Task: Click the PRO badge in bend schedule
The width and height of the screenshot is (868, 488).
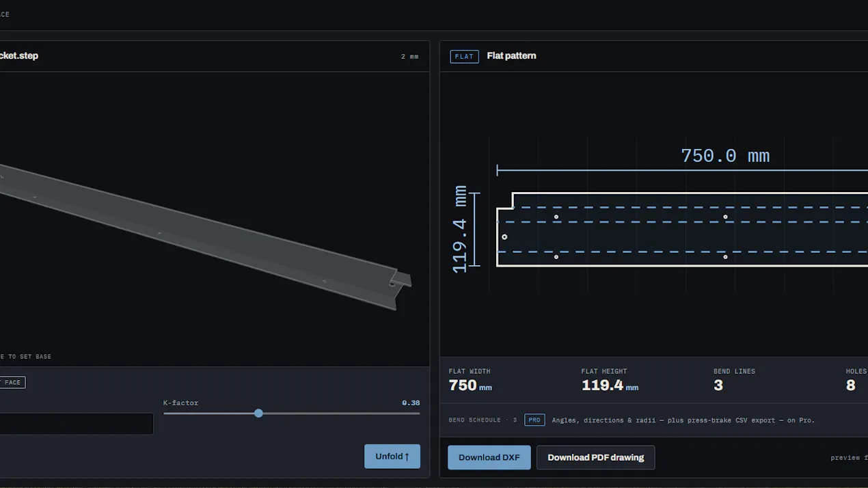Action: click(x=534, y=420)
